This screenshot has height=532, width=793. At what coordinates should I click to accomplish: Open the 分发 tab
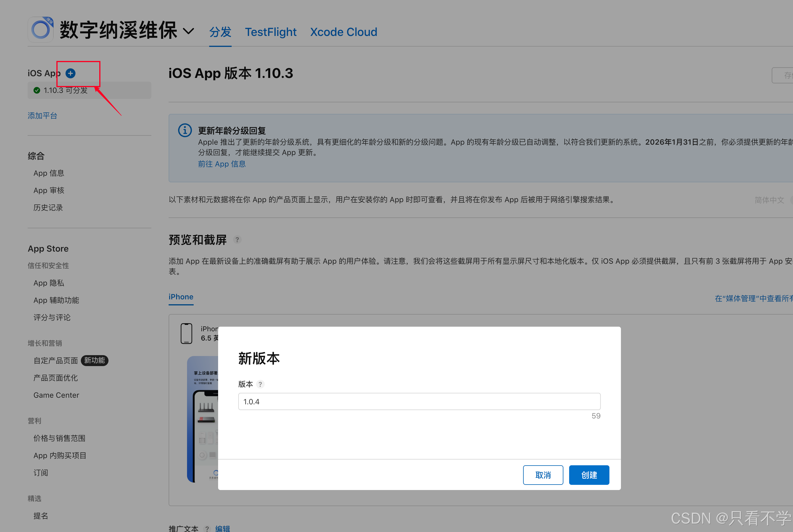pos(220,32)
